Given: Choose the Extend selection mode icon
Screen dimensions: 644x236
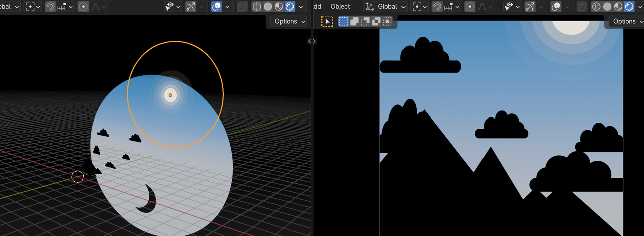Looking at the screenshot, I should (354, 21).
